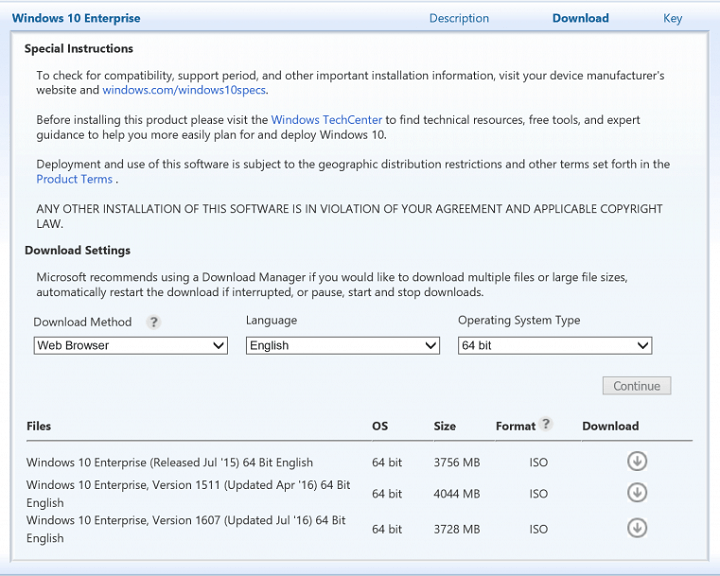The width and height of the screenshot is (720, 576).
Task: Select the 'Released Jul '15' file name
Action: pos(169,462)
